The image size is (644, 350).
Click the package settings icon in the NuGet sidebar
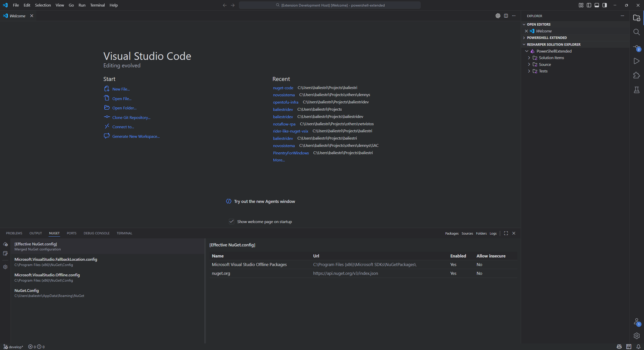point(5,253)
